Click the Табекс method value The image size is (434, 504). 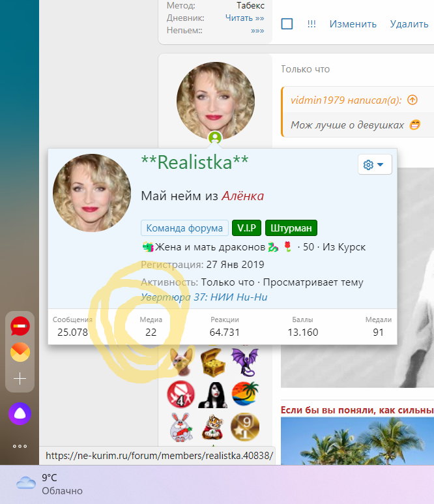pos(250,5)
